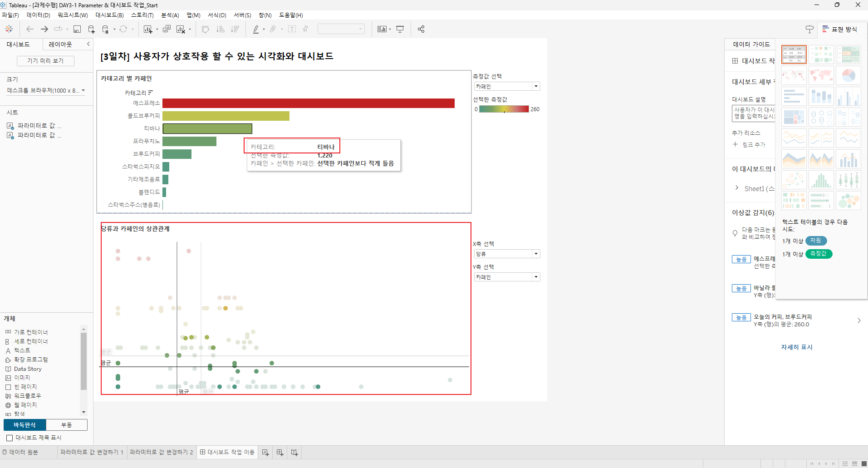Open the dashboard size dropdown 데스크톱 브라우저

tap(46, 90)
